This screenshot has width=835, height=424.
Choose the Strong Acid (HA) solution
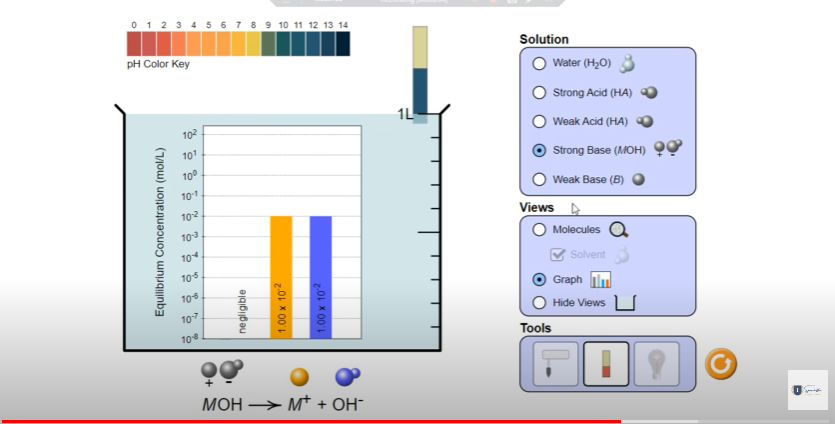[x=539, y=93]
